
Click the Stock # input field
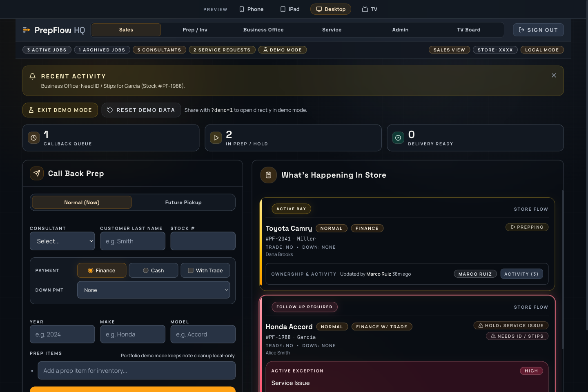pyautogui.click(x=203, y=241)
